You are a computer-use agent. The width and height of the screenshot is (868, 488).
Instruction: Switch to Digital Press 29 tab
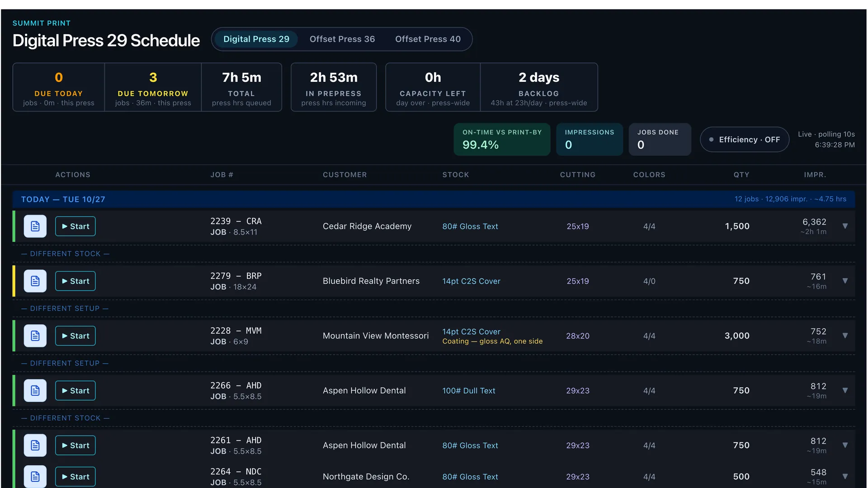(x=256, y=39)
